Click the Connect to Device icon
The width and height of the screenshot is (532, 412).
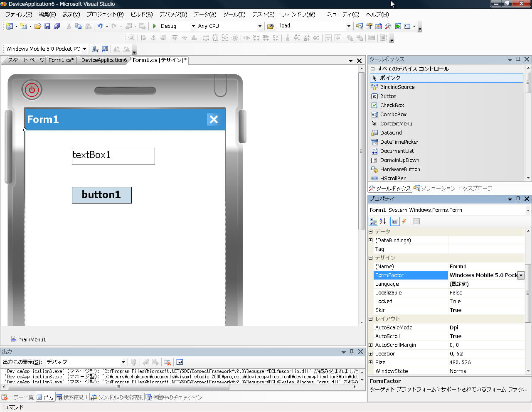click(95, 49)
